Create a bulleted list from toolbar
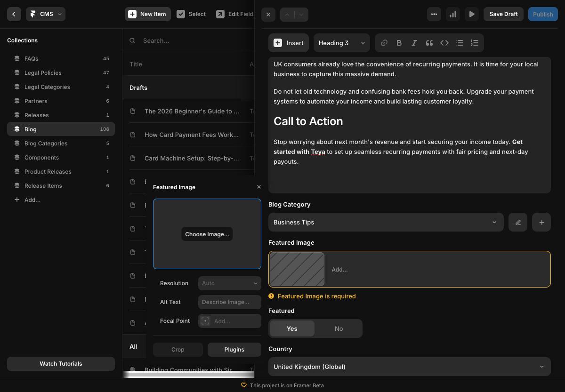 click(460, 43)
